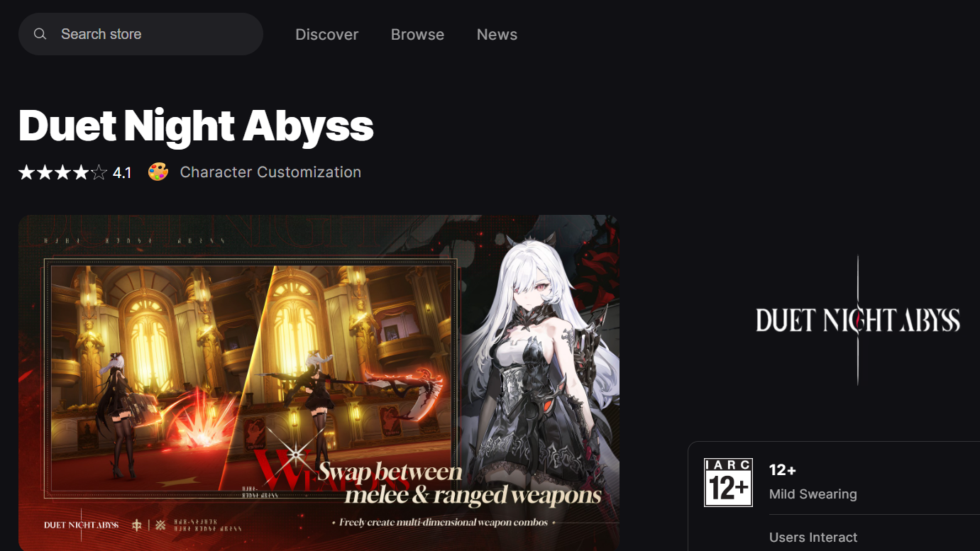Click the small Duet Night Abyss logo in the screenshot
Viewport: 980px width, 551px height.
pyautogui.click(x=81, y=525)
